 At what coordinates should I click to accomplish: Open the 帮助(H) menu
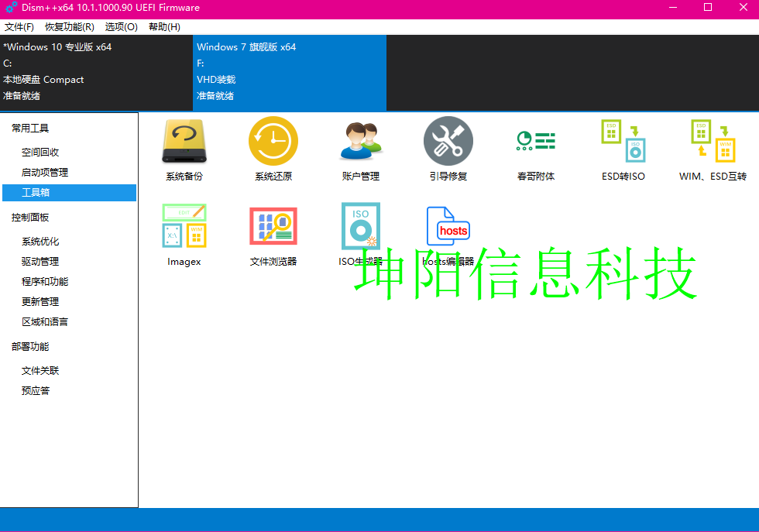pos(164,27)
